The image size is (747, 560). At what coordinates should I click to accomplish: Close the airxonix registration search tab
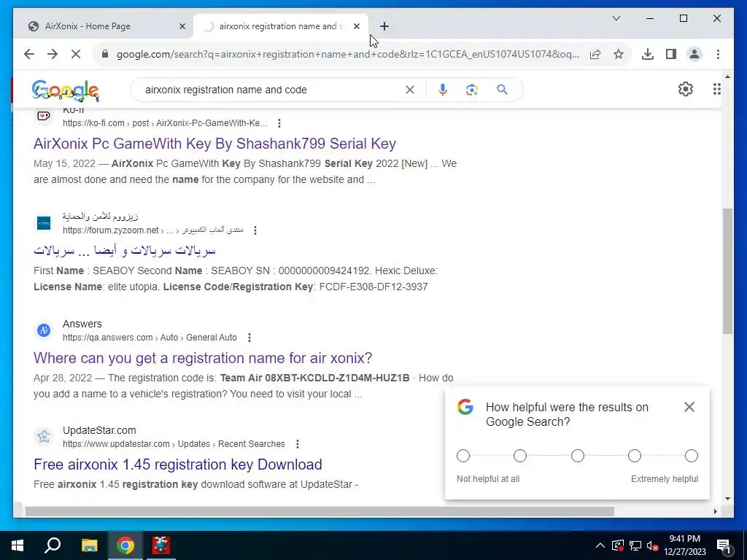click(x=357, y=26)
